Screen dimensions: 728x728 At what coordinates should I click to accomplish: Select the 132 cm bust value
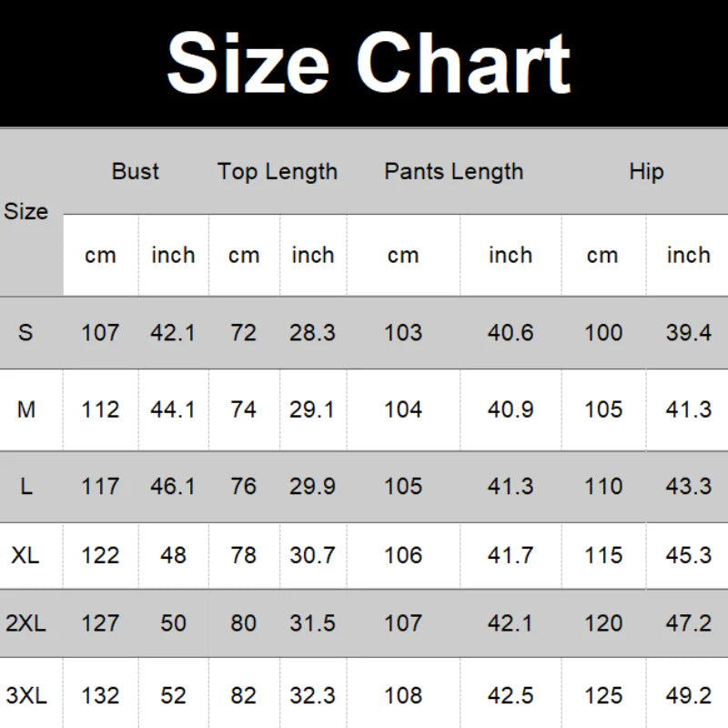point(100,696)
